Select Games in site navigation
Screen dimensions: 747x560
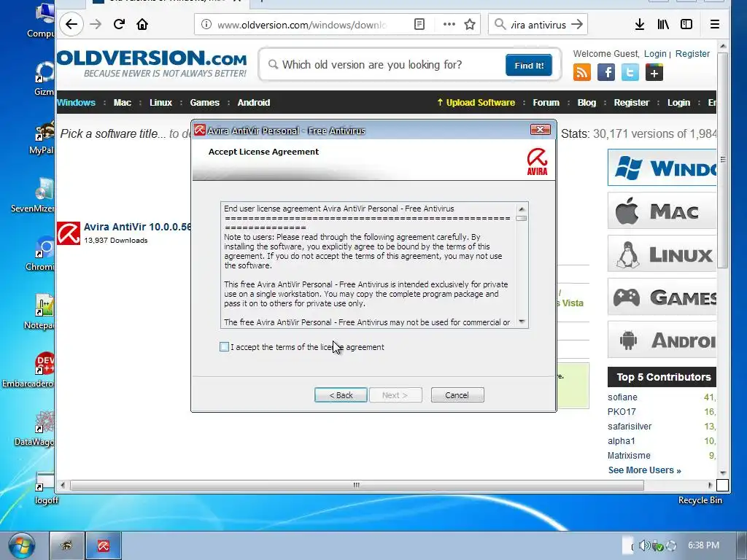point(205,102)
